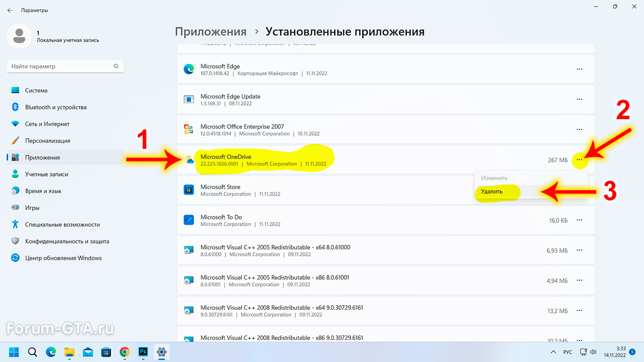Click the Microsoft To Do app icon
Screen dimensions: 644x362
point(189,220)
